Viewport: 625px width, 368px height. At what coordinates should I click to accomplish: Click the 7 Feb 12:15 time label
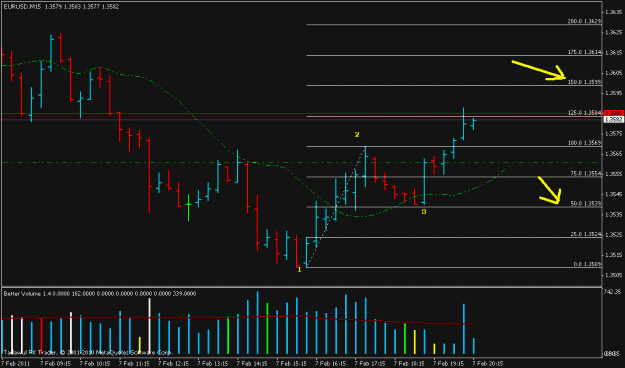pos(173,364)
